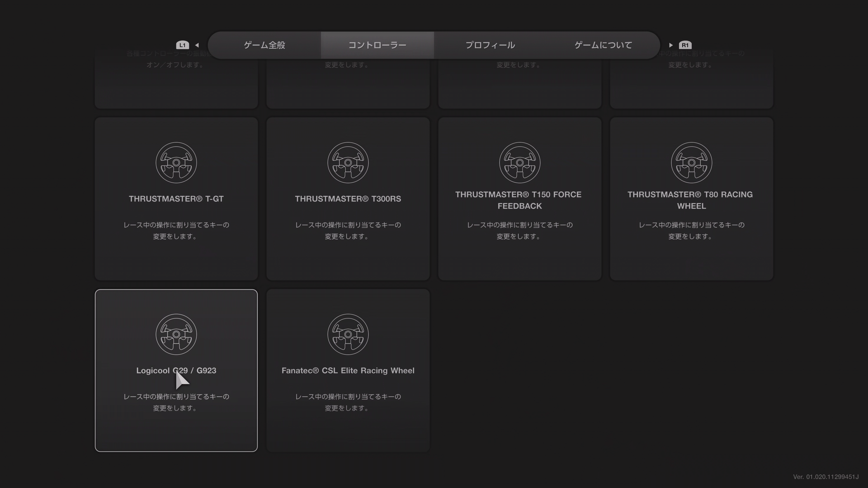868x488 pixels.
Task: Click the T150 Force Feedback wheel icon
Action: [x=520, y=163]
